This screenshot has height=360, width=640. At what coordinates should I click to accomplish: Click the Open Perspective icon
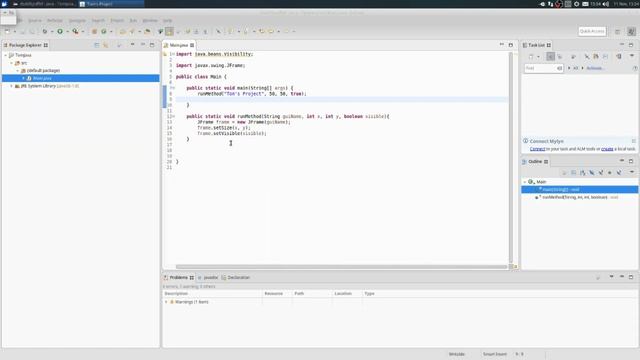point(618,31)
